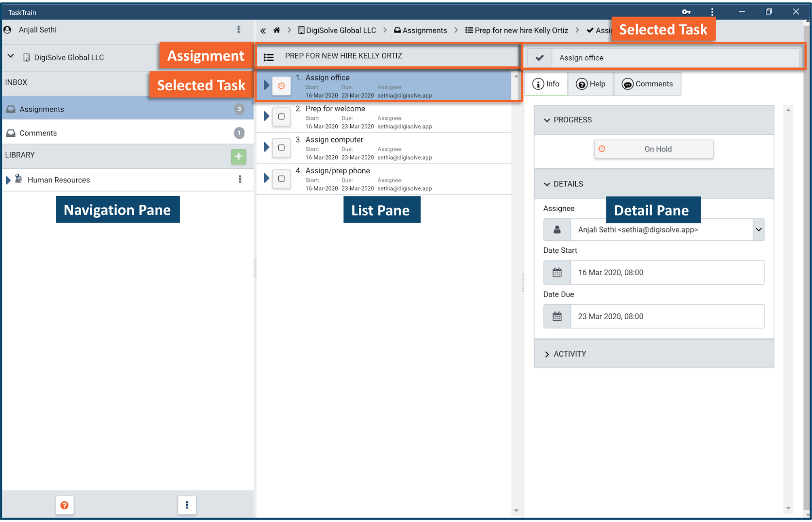Edit the Date Due field 23 Mar 2020

(667, 316)
